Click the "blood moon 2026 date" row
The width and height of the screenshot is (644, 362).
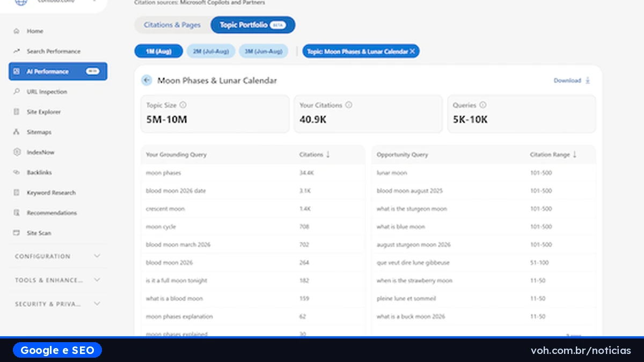252,191
